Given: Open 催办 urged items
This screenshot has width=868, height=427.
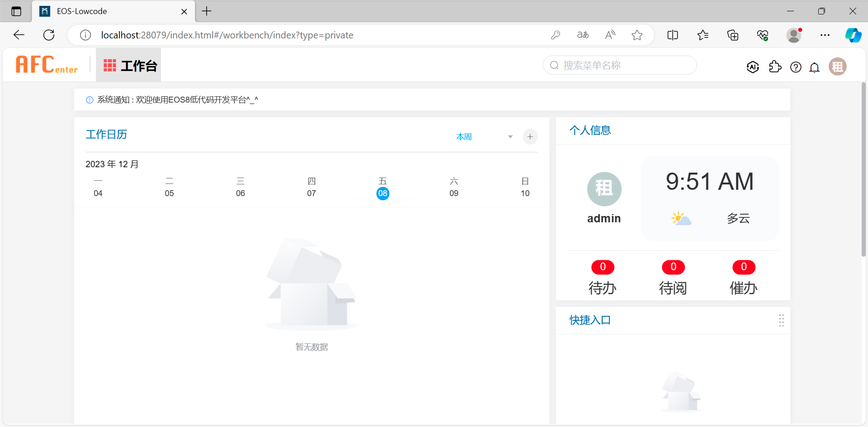Looking at the screenshot, I should (743, 287).
